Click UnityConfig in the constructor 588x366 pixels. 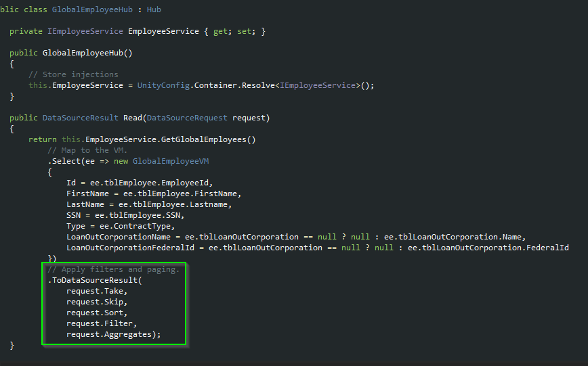163,85
